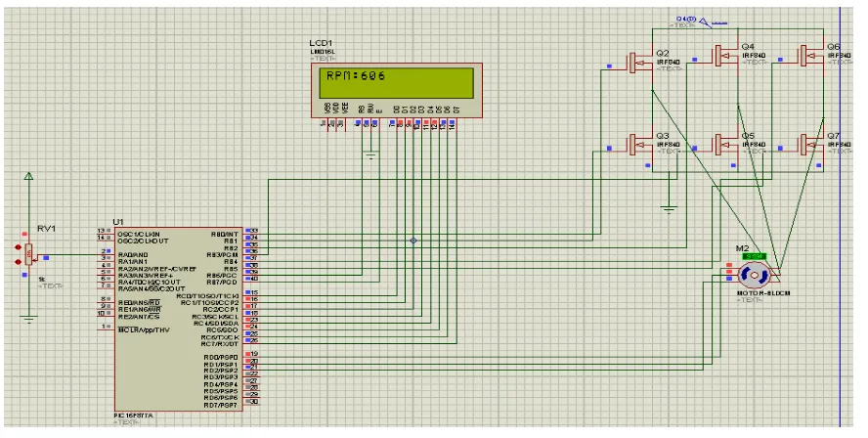Click pin number 1 beside MCLR
The height and width of the screenshot is (438, 868).
(x=104, y=327)
